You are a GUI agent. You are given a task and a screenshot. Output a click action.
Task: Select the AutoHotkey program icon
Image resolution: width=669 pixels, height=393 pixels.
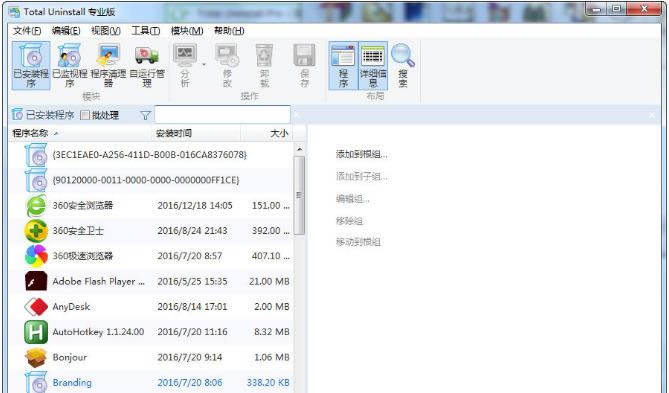pyautogui.click(x=36, y=332)
